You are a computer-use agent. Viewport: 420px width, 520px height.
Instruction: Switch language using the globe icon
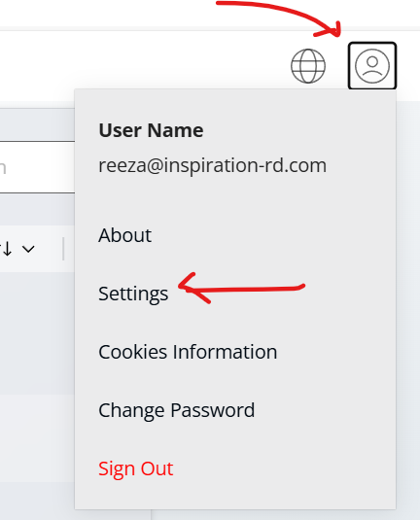pos(308,66)
